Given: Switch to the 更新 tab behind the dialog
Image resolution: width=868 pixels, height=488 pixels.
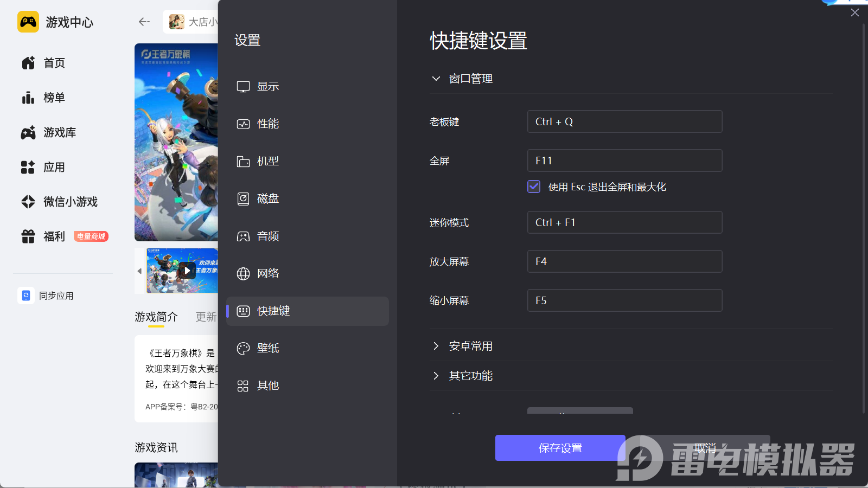Looking at the screenshot, I should 206,317.
